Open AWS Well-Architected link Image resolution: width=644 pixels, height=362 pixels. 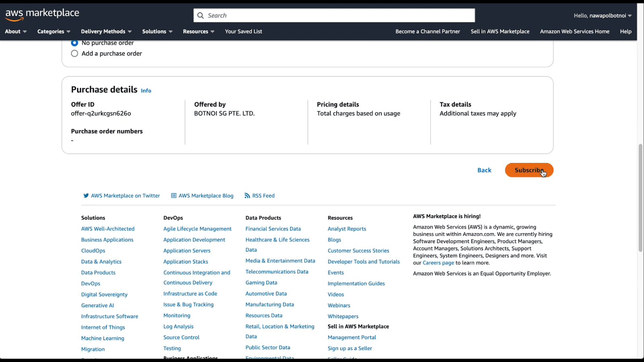point(108,228)
